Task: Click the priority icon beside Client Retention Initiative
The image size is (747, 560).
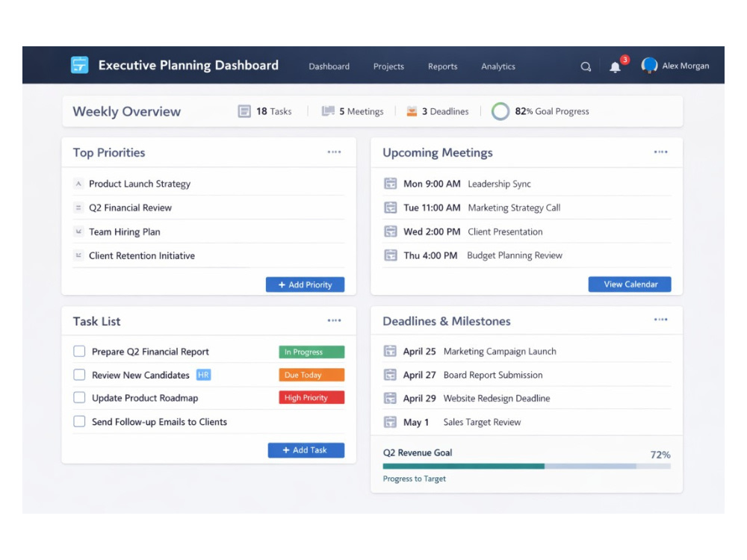Action: tap(78, 255)
